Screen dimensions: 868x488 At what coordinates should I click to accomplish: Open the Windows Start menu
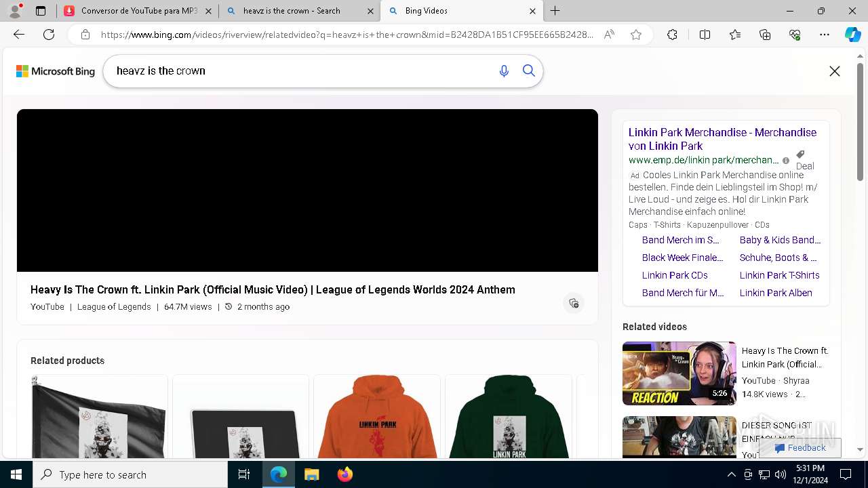point(16,474)
